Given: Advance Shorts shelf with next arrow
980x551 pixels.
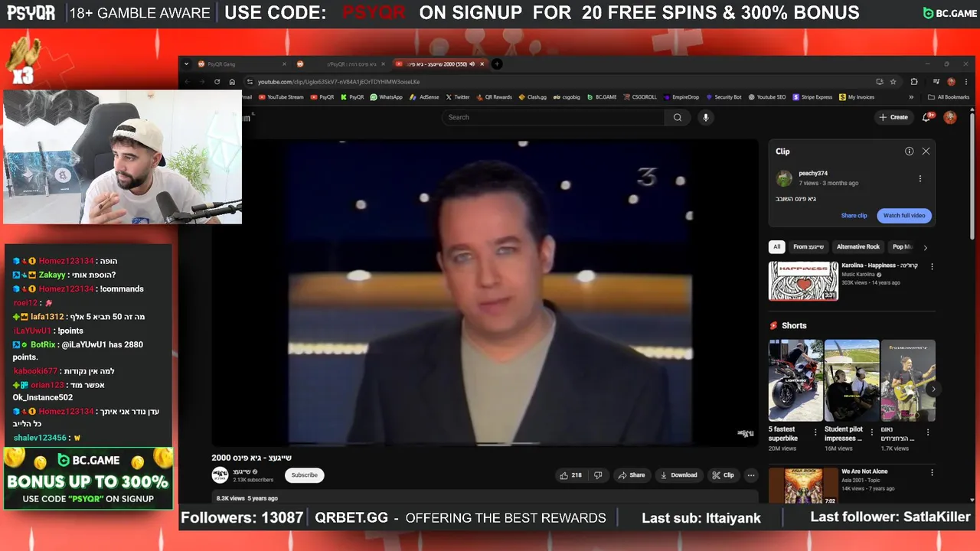Looking at the screenshot, I should (x=933, y=389).
